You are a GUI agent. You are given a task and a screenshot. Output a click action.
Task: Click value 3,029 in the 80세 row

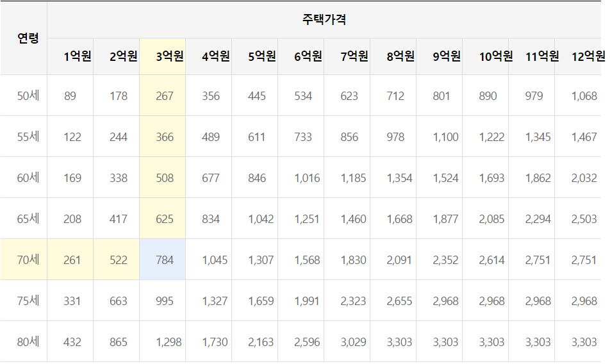coord(353,342)
